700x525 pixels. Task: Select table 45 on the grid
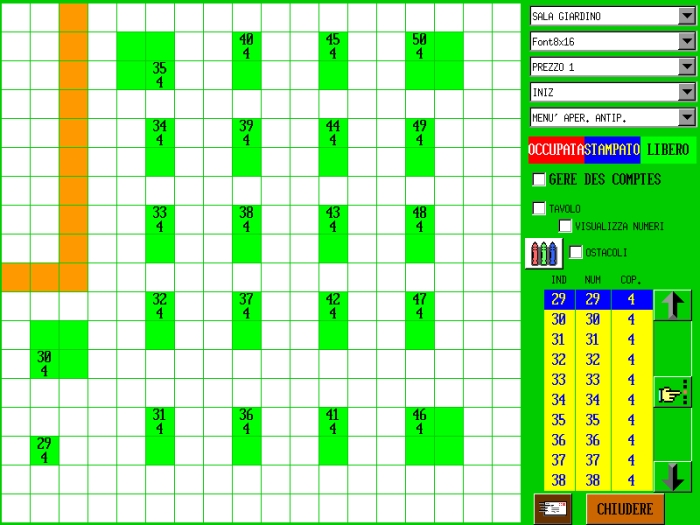point(333,61)
